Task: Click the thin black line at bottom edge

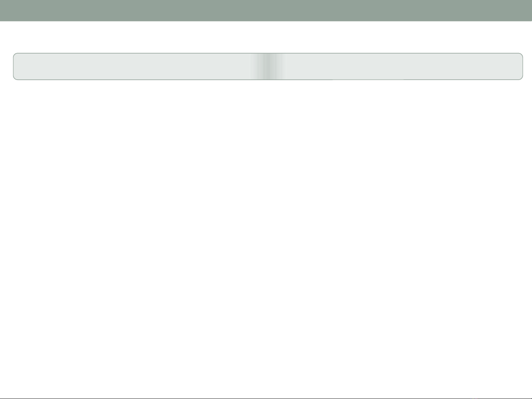Action: pos(266,398)
